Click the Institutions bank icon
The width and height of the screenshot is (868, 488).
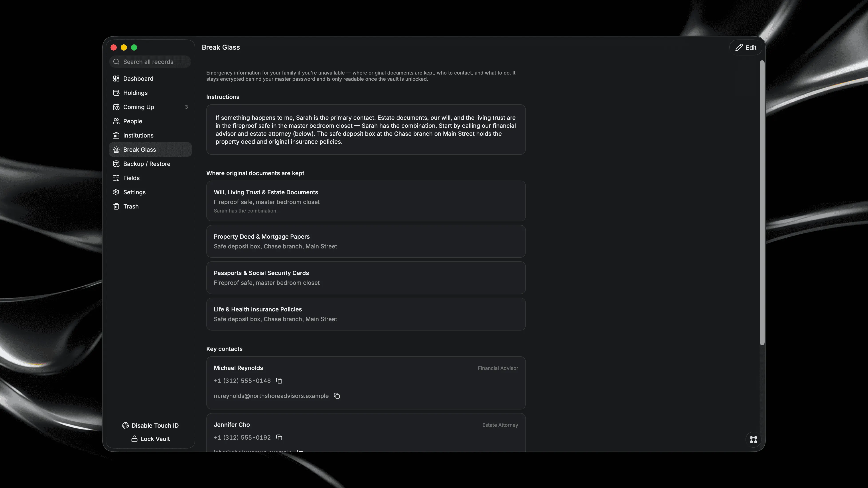point(116,135)
